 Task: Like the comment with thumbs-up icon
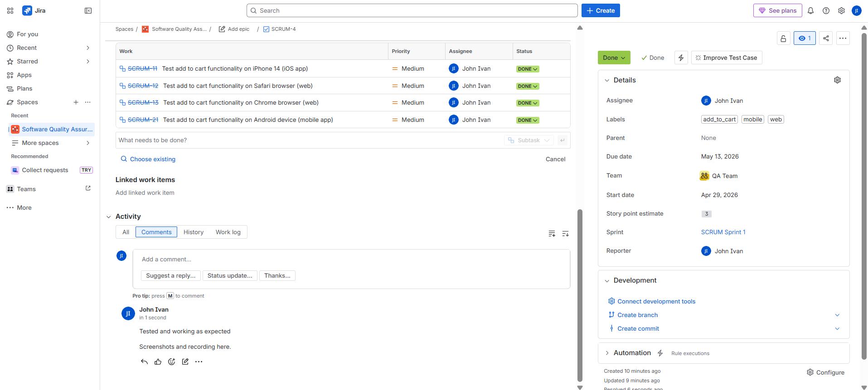coord(158,361)
